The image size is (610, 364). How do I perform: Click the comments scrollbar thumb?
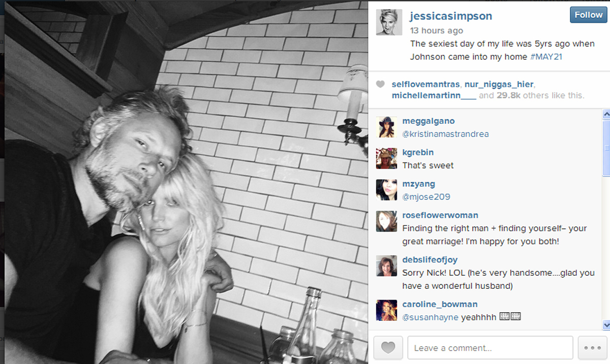click(x=606, y=147)
